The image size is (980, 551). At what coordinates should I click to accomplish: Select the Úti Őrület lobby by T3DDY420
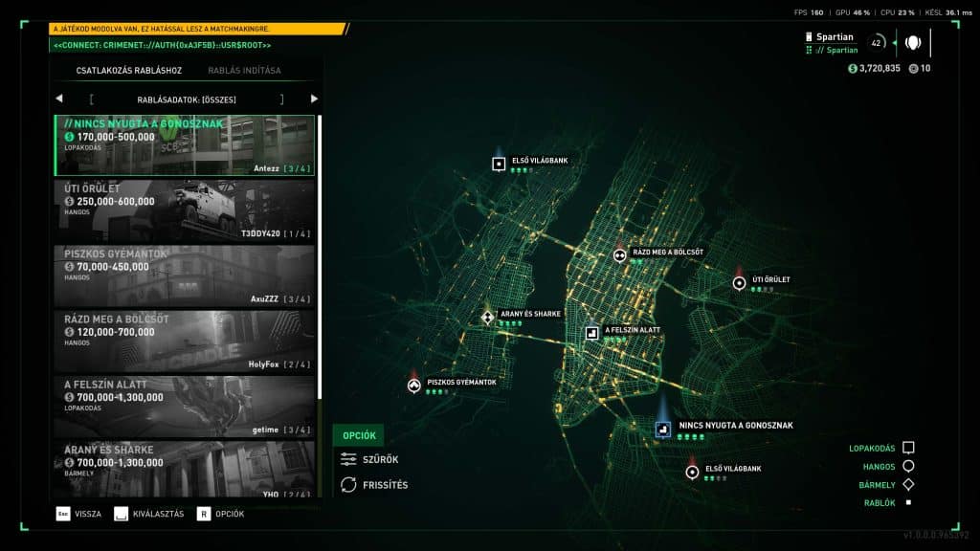coord(185,210)
